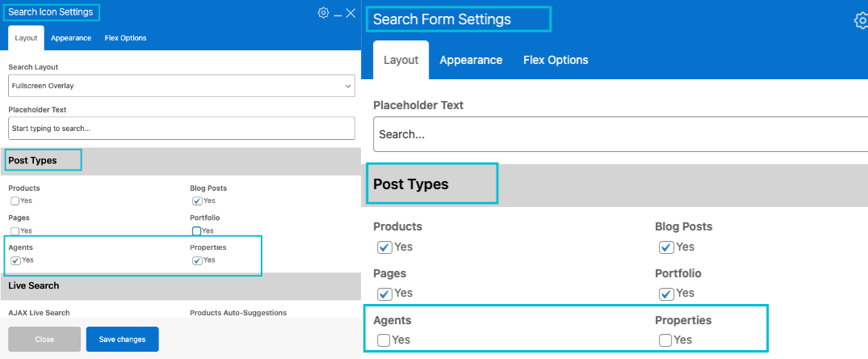Image resolution: width=868 pixels, height=359 pixels.
Task: Open gear settings icon in Search Icon Settings header
Action: 323,13
